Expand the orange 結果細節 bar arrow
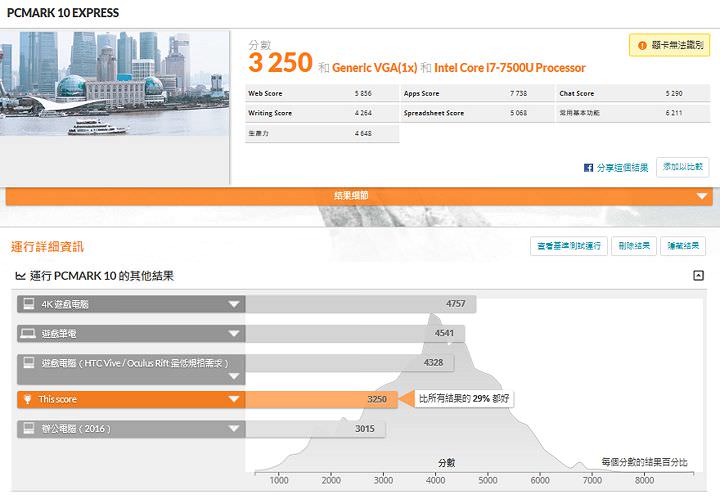This screenshot has height=499, width=720. pyautogui.click(x=701, y=197)
